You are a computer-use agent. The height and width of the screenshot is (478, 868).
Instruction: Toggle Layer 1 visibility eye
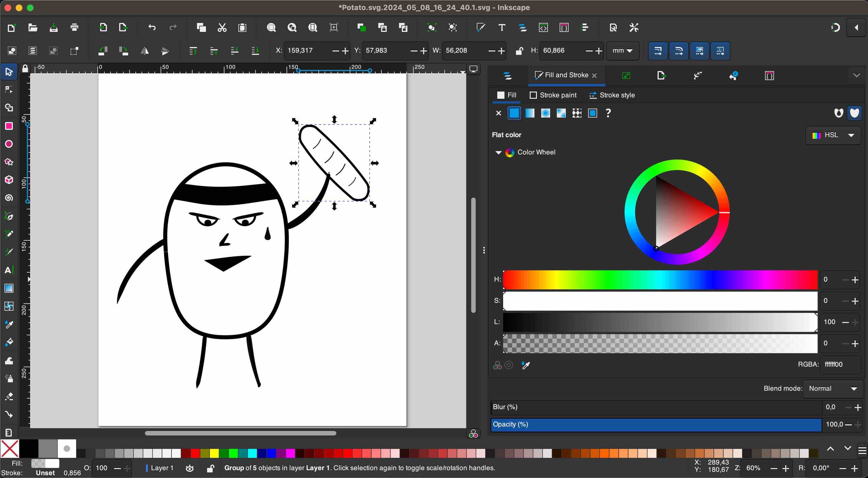[x=190, y=468]
